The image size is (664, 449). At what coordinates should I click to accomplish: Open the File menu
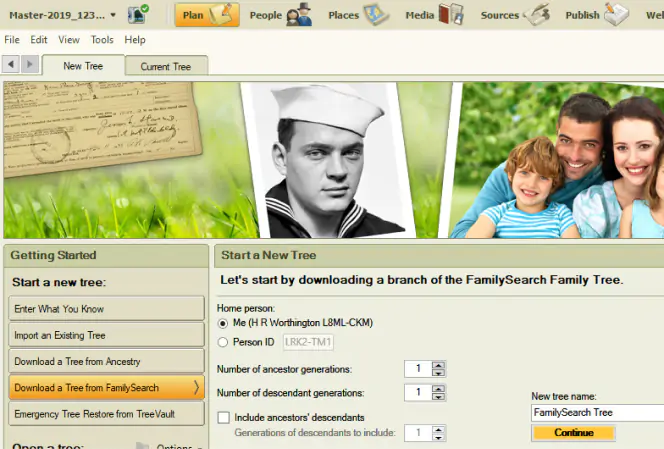point(12,40)
